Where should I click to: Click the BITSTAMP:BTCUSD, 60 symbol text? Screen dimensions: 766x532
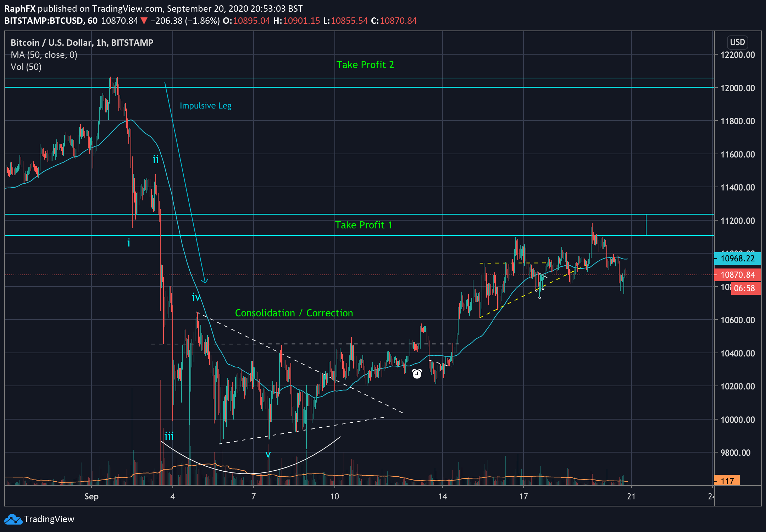(51, 21)
